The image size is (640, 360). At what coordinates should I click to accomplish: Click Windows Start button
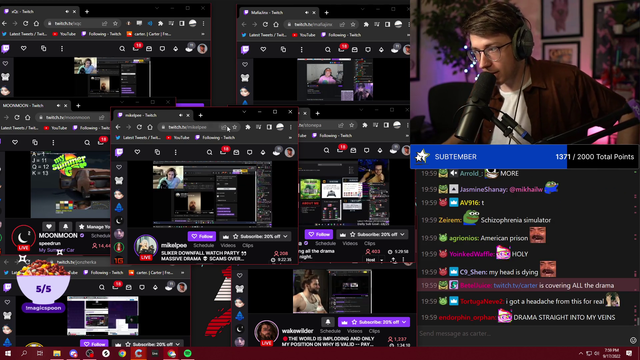tap(8, 353)
